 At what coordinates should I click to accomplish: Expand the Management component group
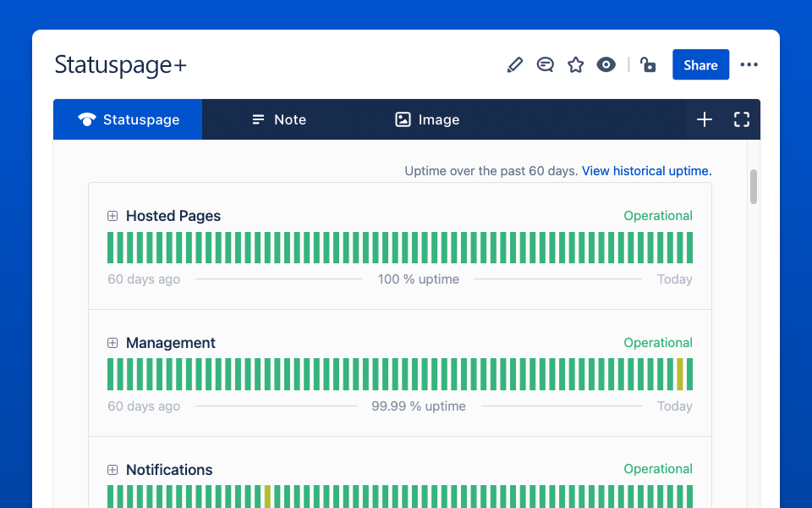click(x=112, y=343)
